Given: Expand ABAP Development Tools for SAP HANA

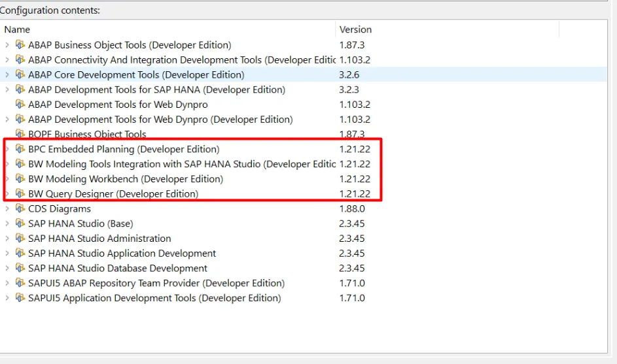Looking at the screenshot, I should (x=7, y=90).
